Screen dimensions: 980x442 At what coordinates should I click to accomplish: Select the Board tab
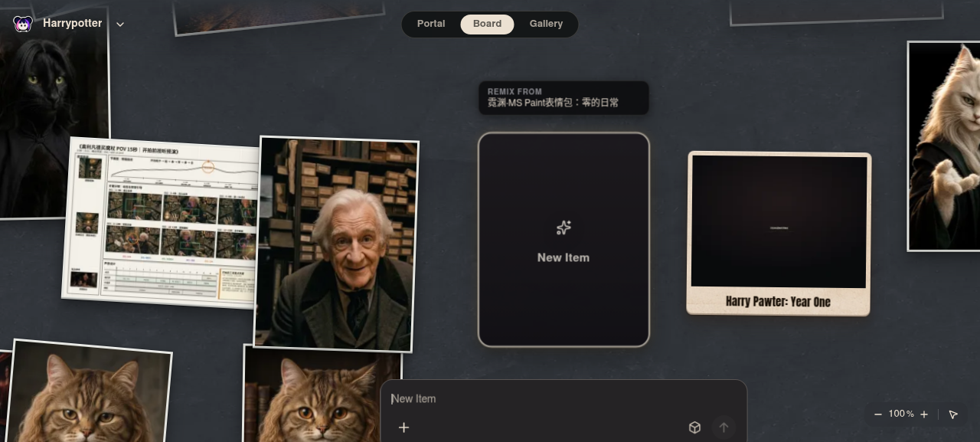coord(487,24)
